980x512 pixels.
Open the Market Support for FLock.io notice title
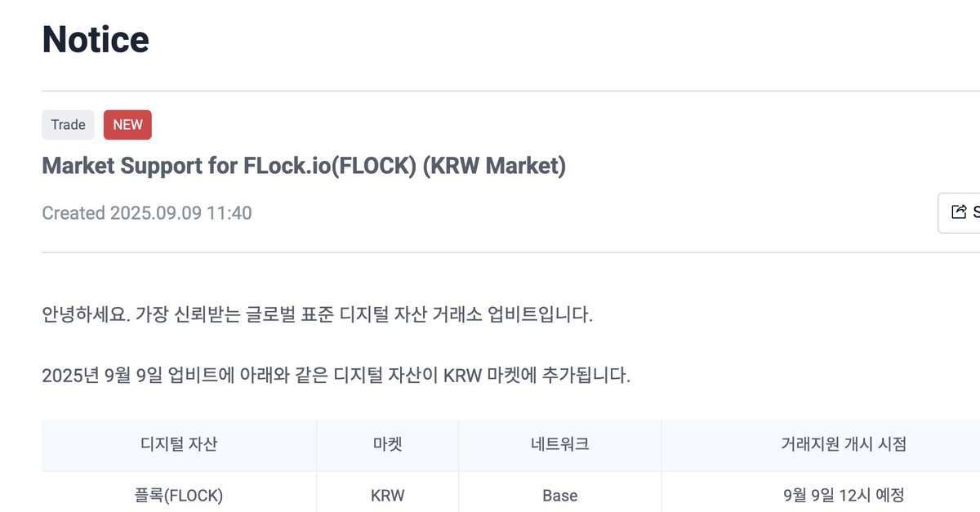click(304, 166)
